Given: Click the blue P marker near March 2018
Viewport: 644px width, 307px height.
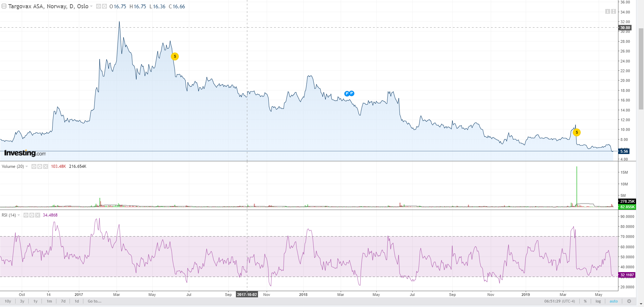Looking at the screenshot, I should [347, 94].
